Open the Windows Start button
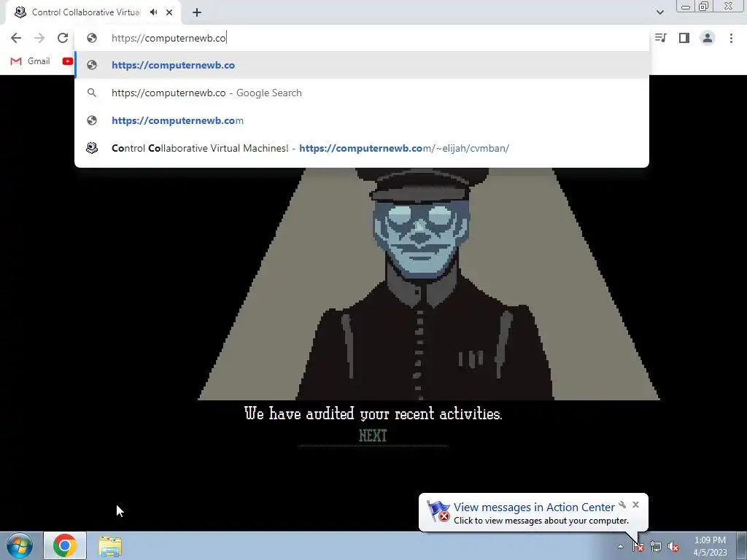747x560 pixels. pos(19,545)
